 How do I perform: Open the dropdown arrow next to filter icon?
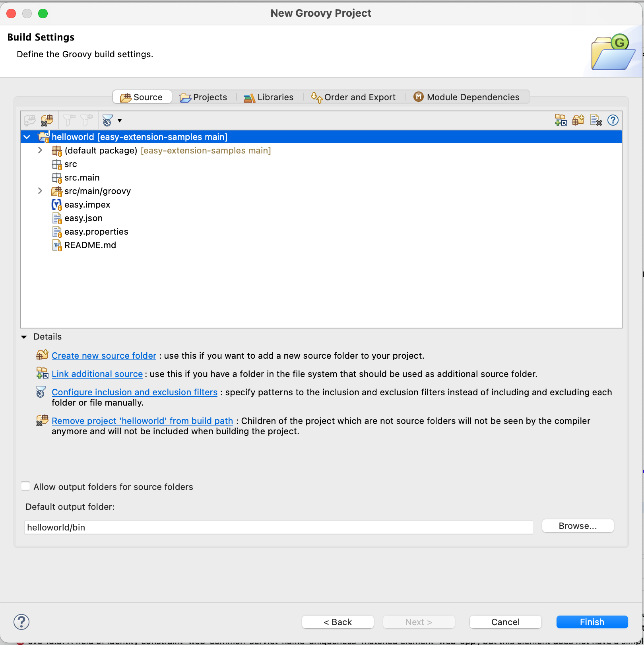[x=119, y=120]
